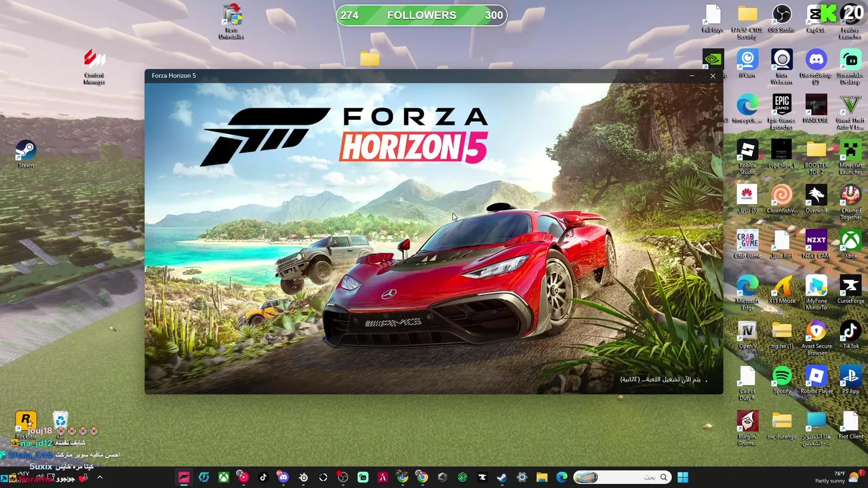This screenshot has width=868, height=488.
Task: Open Burglin' Gnomes desktop shortcut
Action: [x=747, y=428]
